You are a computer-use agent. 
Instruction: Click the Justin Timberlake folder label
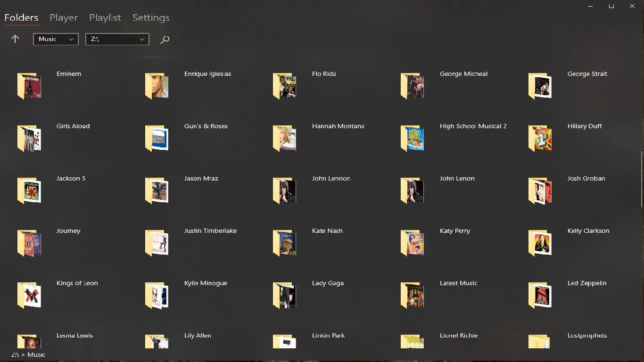tap(210, 231)
